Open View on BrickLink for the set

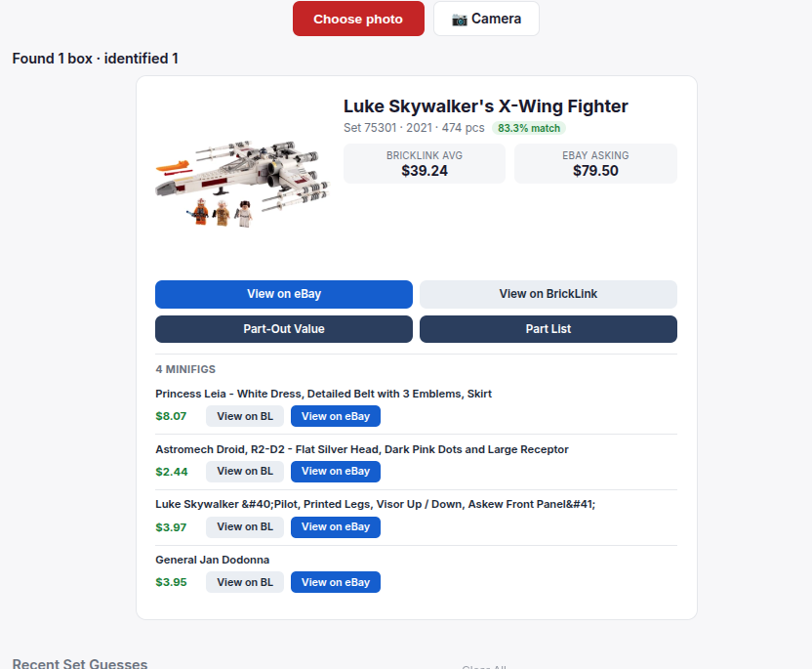coord(548,294)
